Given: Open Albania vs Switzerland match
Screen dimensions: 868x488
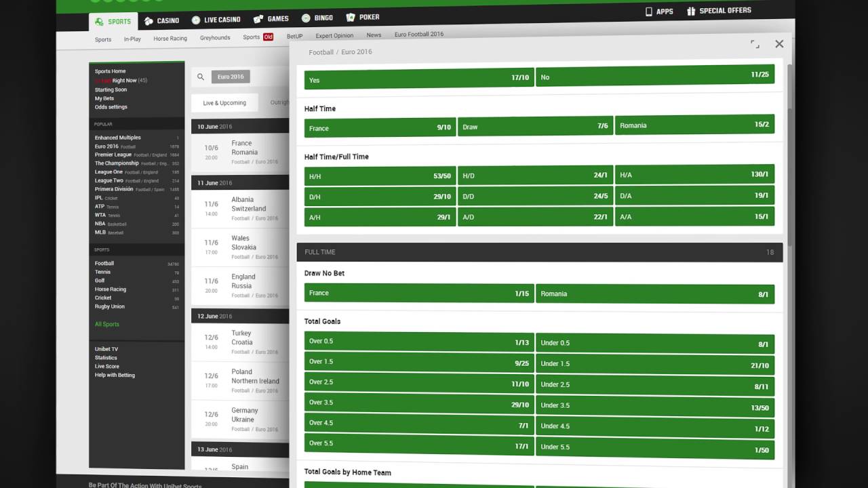Looking at the screenshot, I should click(x=240, y=209).
